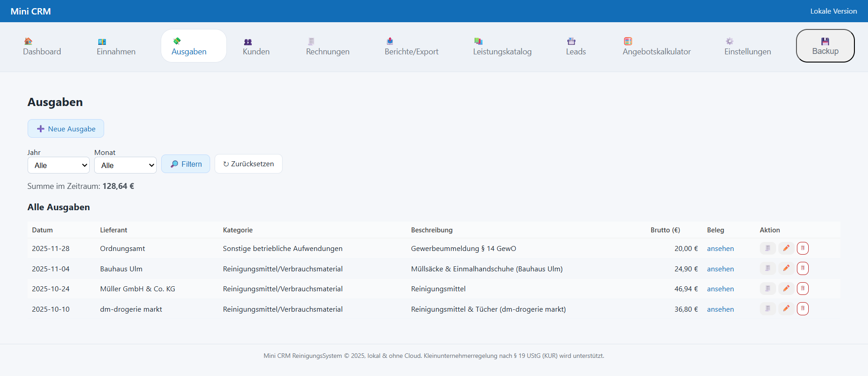
Task: Expand the Monat dropdown filter
Action: [125, 165]
